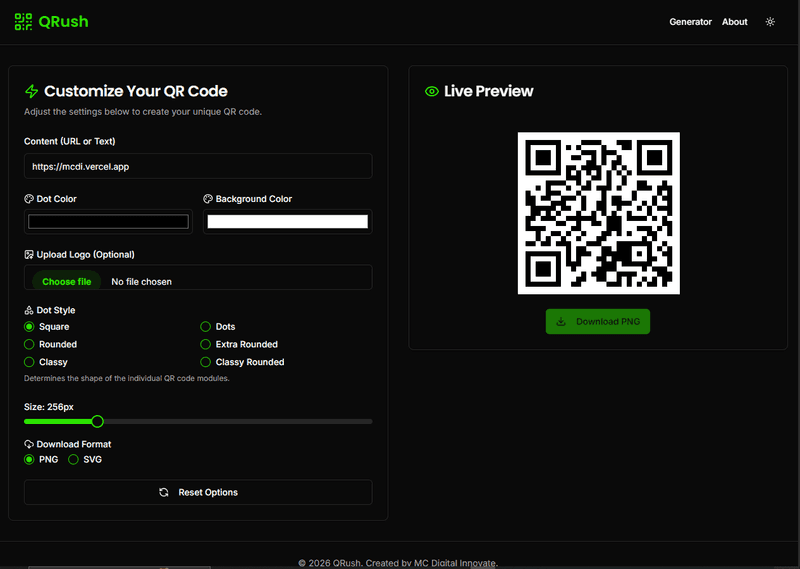Choose the Extra Rounded dot style
The width and height of the screenshot is (800, 569).
(x=206, y=344)
